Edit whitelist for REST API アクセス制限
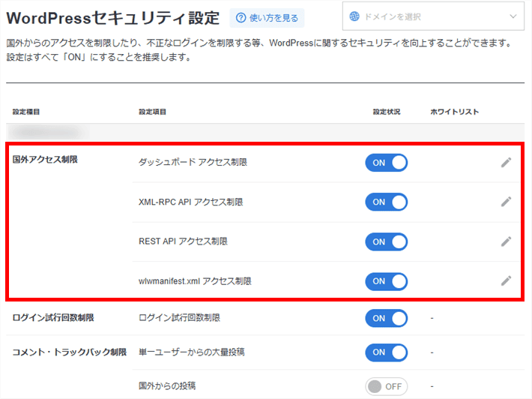This screenshot has width=532, height=399. 506,241
